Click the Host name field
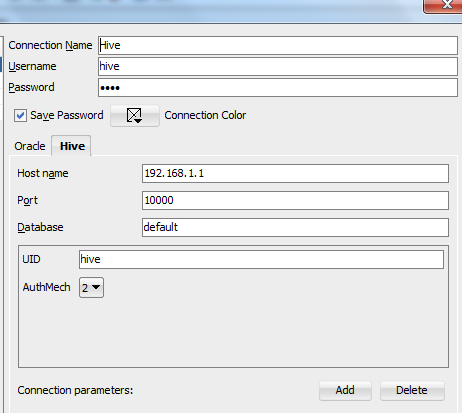This screenshot has width=462, height=413. click(x=295, y=173)
